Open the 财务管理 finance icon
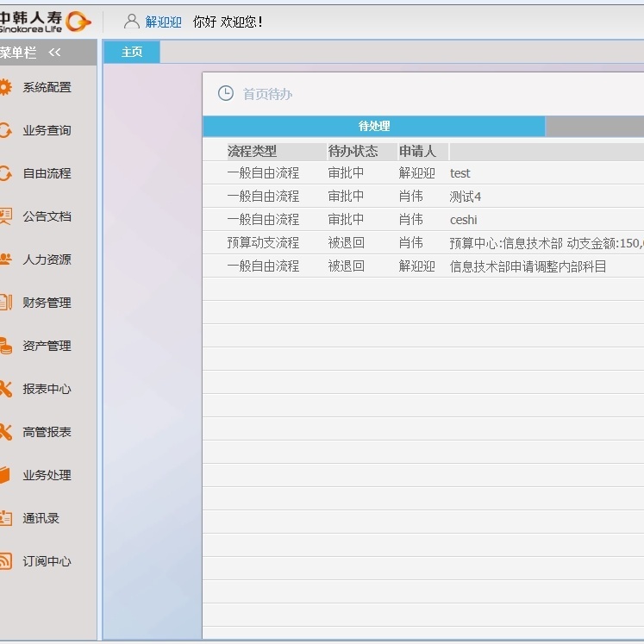The image size is (644, 644). (x=5, y=303)
